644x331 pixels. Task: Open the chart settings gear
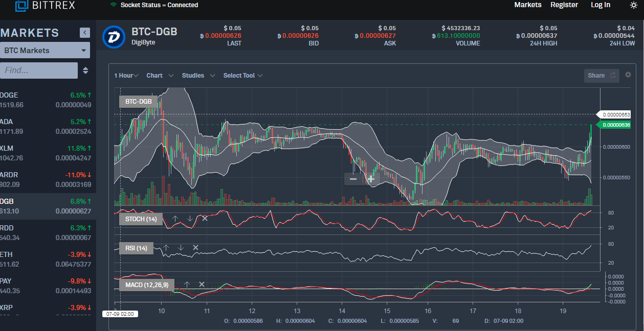point(628,75)
